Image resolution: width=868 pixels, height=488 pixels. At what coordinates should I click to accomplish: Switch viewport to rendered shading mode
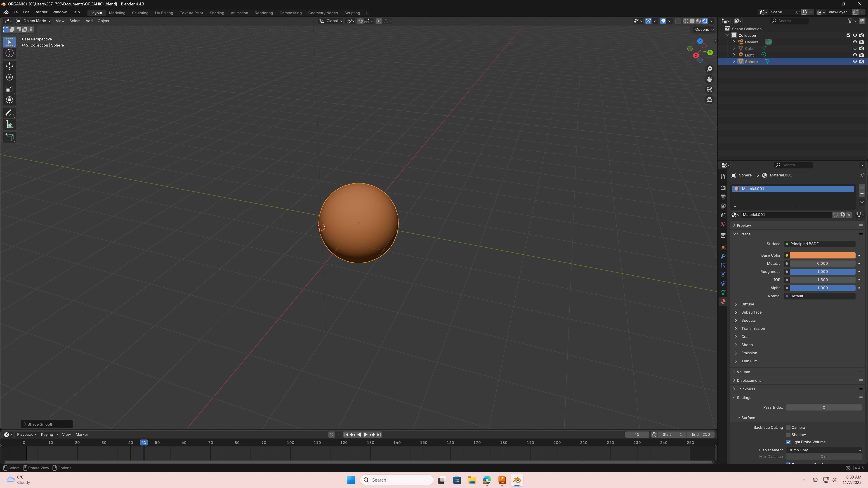705,21
